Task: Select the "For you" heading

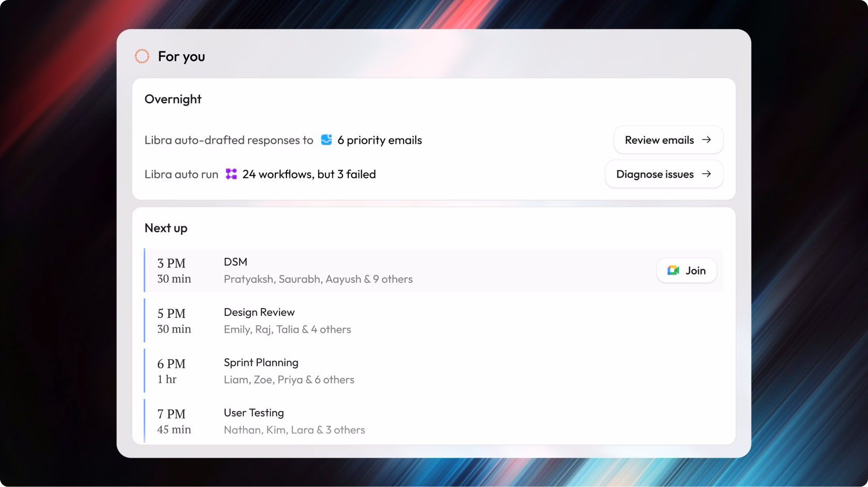Action: pos(181,56)
